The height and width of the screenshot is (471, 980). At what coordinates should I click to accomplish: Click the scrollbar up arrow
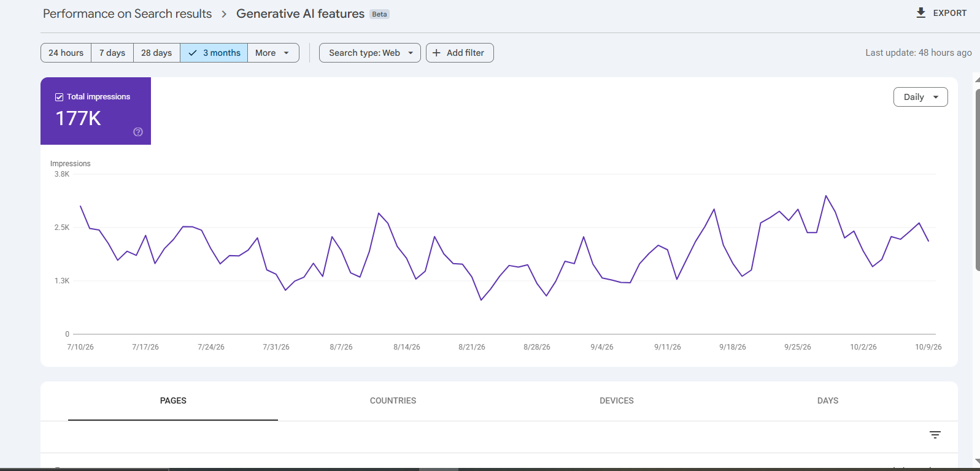click(x=977, y=80)
